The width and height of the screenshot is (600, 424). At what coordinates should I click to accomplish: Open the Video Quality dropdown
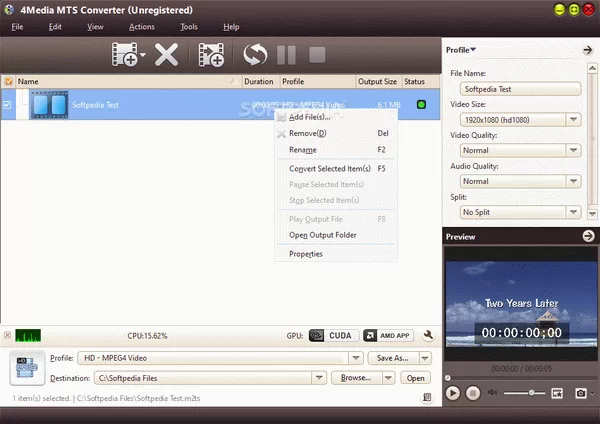coord(573,150)
